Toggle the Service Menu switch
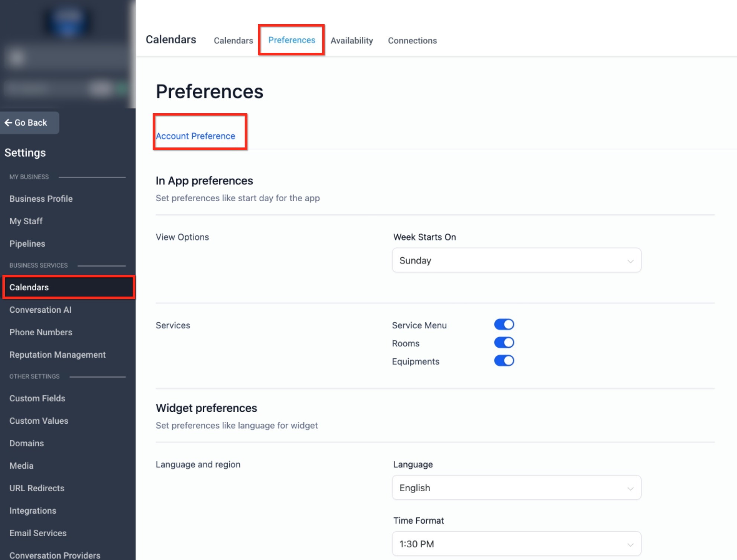Viewport: 737px width, 560px height. pos(504,325)
